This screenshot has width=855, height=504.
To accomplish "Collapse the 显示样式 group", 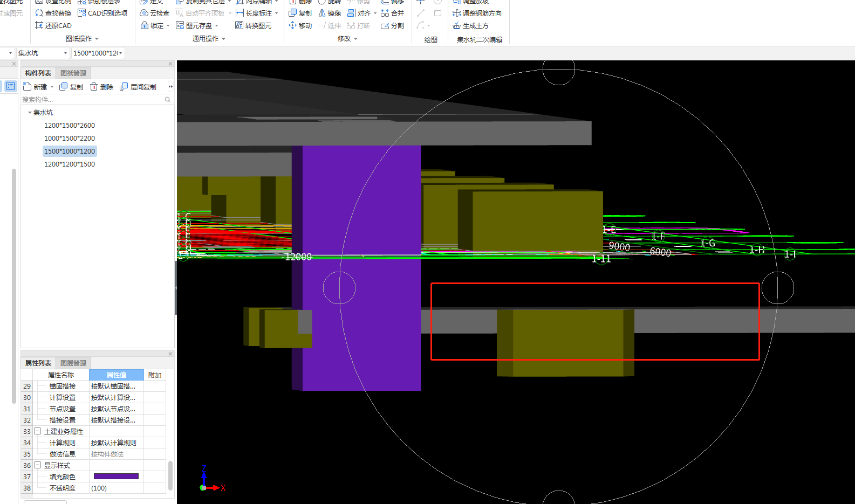I will 38,465.
